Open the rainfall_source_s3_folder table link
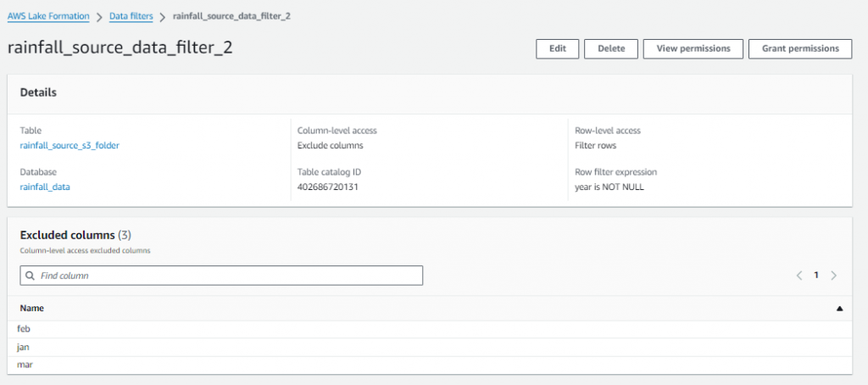Viewport: 868px width, 385px height. pos(70,145)
